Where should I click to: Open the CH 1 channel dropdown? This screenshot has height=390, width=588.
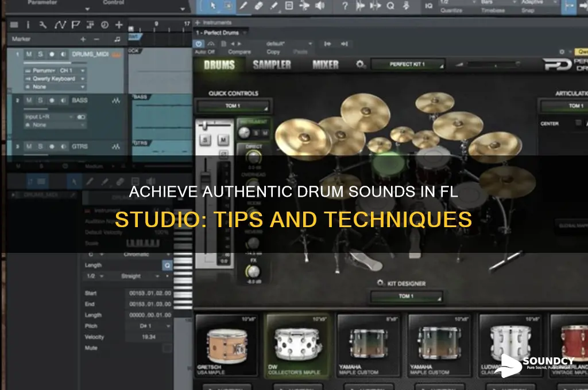point(72,71)
